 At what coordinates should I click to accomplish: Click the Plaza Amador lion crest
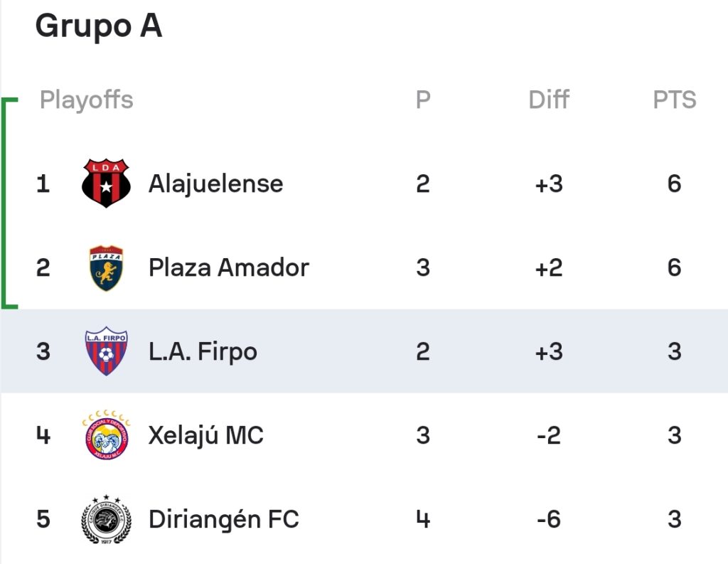(x=106, y=268)
